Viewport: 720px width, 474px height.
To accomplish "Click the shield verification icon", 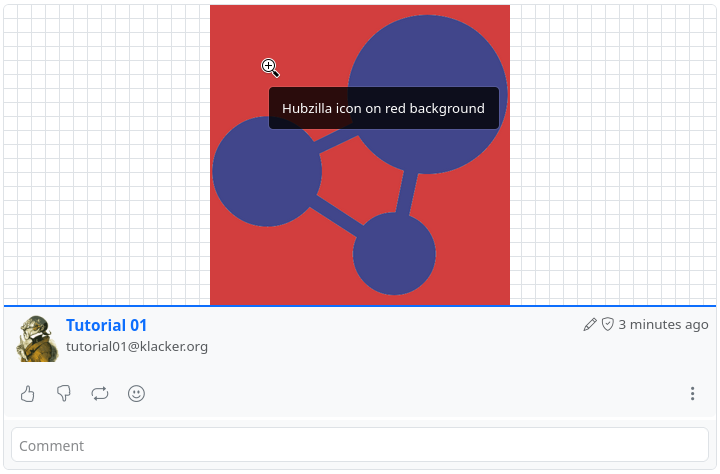I will pos(607,325).
